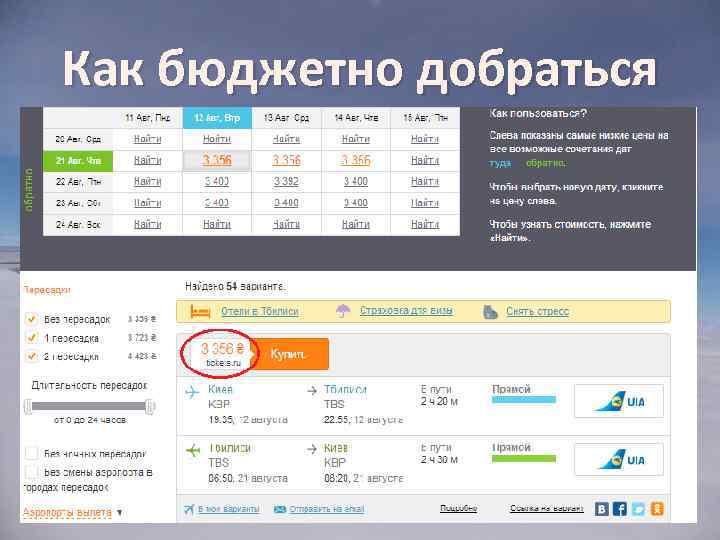Click the right handle of the transfer duration slider
The height and width of the screenshot is (540, 720).
click(x=150, y=406)
